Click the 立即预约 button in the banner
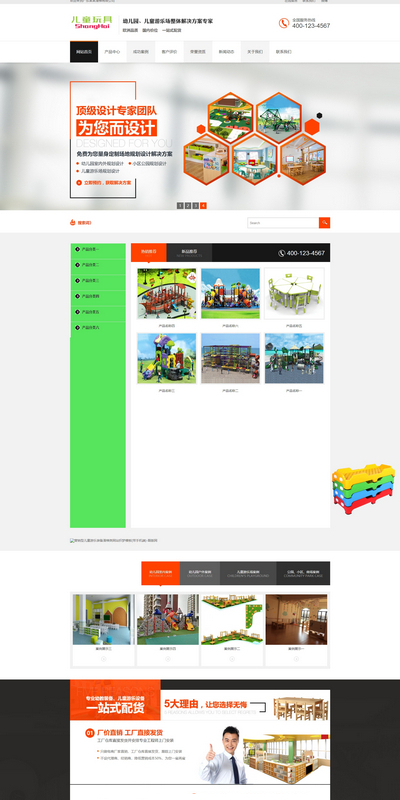 click(x=105, y=182)
